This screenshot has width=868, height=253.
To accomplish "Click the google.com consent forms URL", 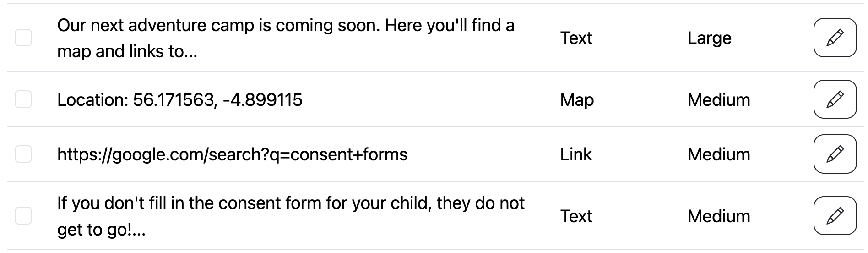I will (232, 154).
